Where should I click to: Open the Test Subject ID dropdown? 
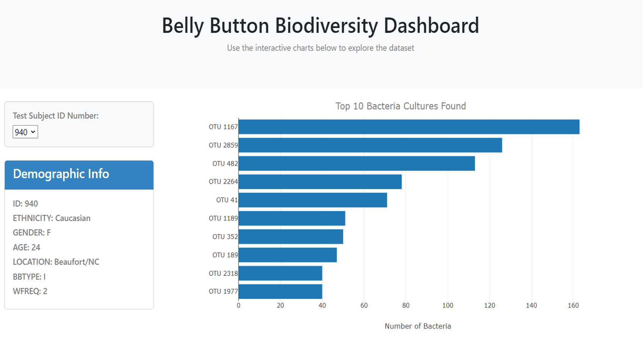(25, 132)
